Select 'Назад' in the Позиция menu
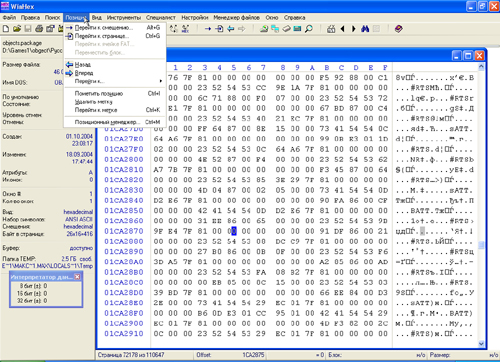The height and width of the screenshot is (362, 500). point(115,65)
